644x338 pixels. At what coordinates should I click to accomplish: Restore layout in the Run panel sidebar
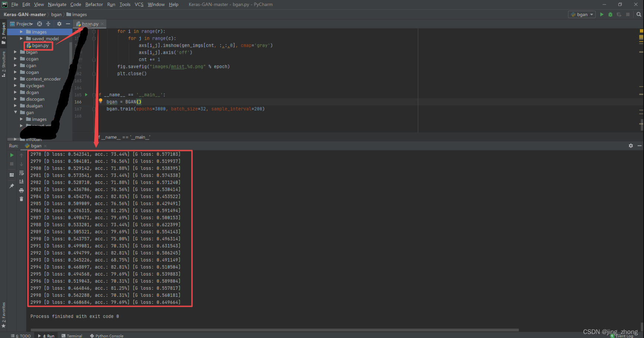12,175
